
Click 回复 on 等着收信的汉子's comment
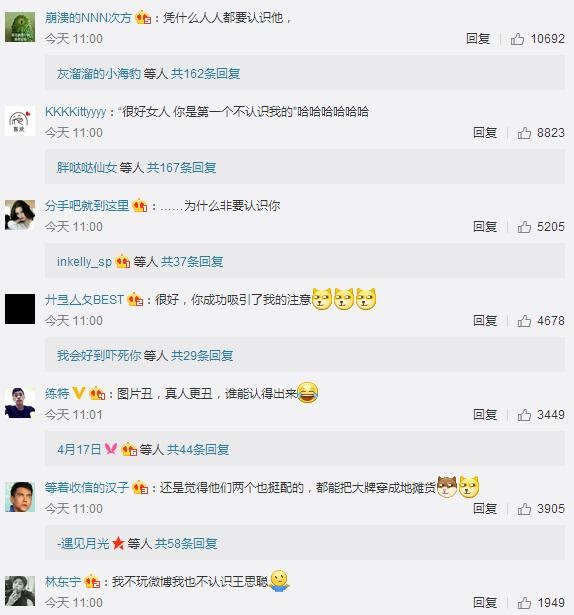click(x=485, y=509)
